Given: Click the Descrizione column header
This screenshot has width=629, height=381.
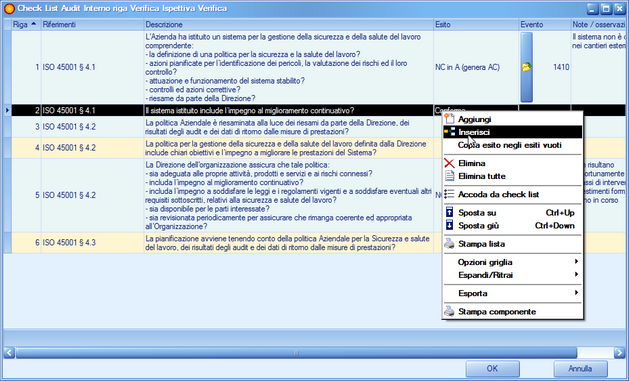Looking at the screenshot, I should pyautogui.click(x=289, y=24).
